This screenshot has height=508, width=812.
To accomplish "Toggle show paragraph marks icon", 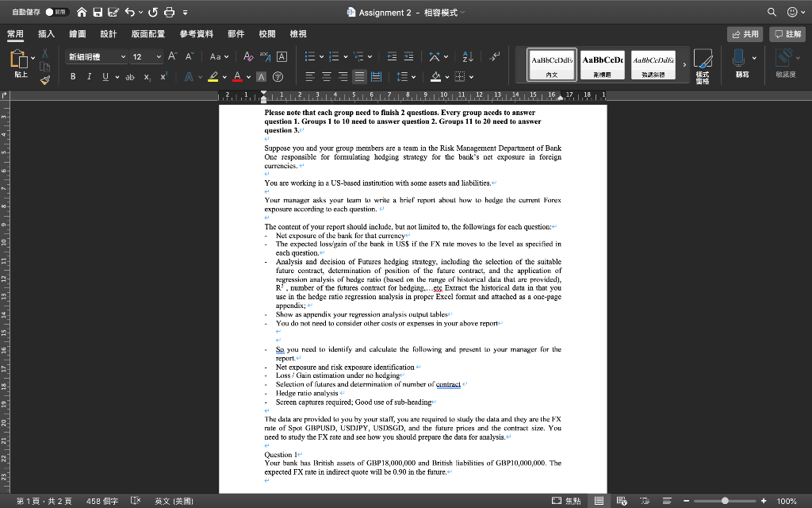I will pos(495,56).
